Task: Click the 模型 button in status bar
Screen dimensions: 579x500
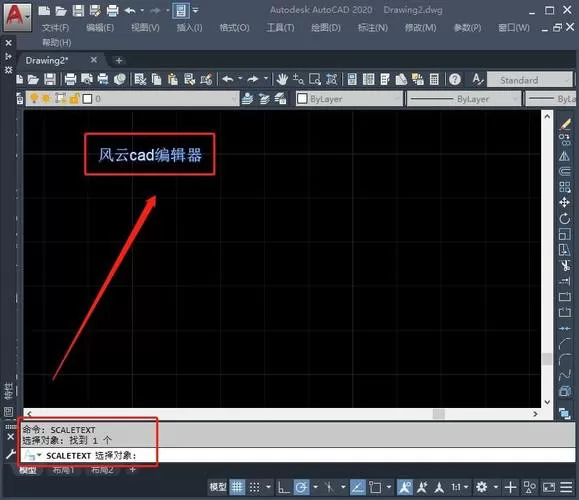Action: [x=218, y=487]
